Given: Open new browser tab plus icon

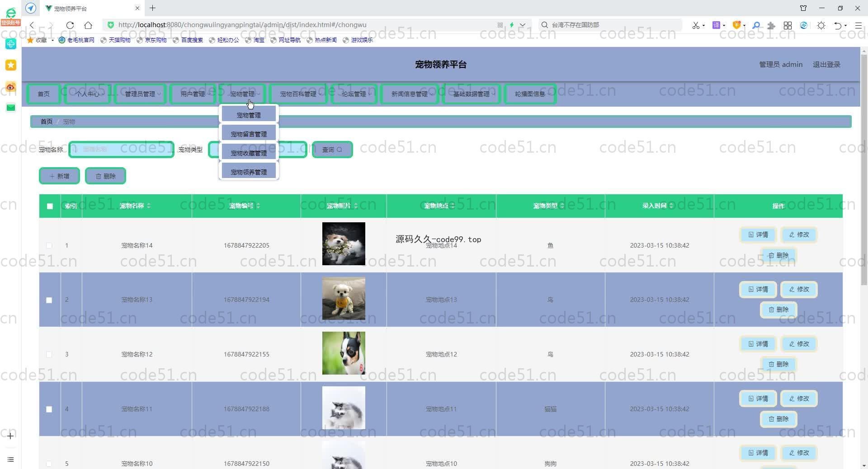Looking at the screenshot, I should point(152,8).
